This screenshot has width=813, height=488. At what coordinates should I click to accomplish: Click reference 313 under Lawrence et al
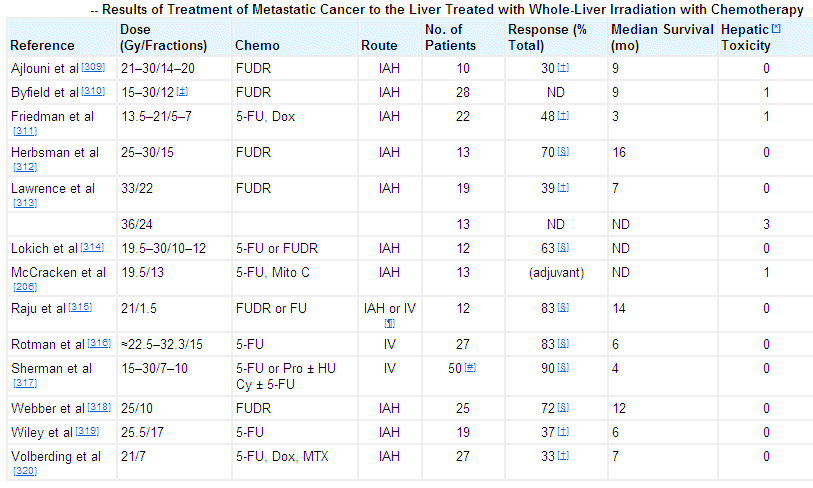[x=25, y=203]
